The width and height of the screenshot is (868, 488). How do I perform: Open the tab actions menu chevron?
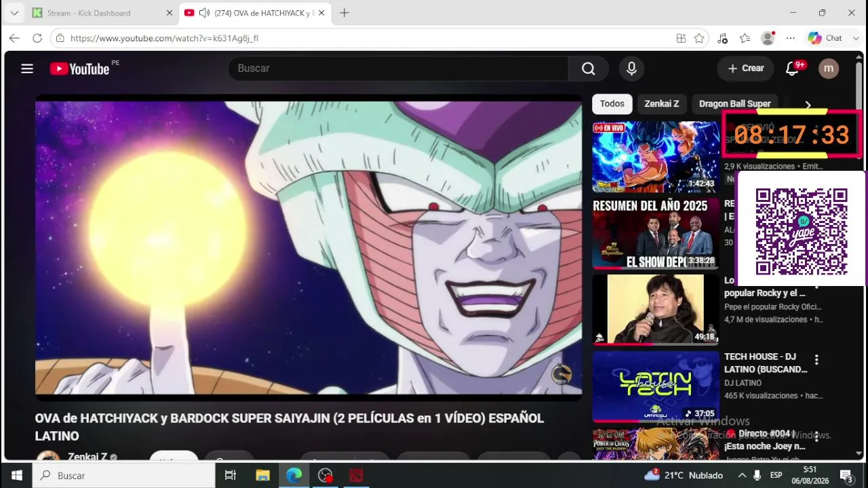(14, 13)
